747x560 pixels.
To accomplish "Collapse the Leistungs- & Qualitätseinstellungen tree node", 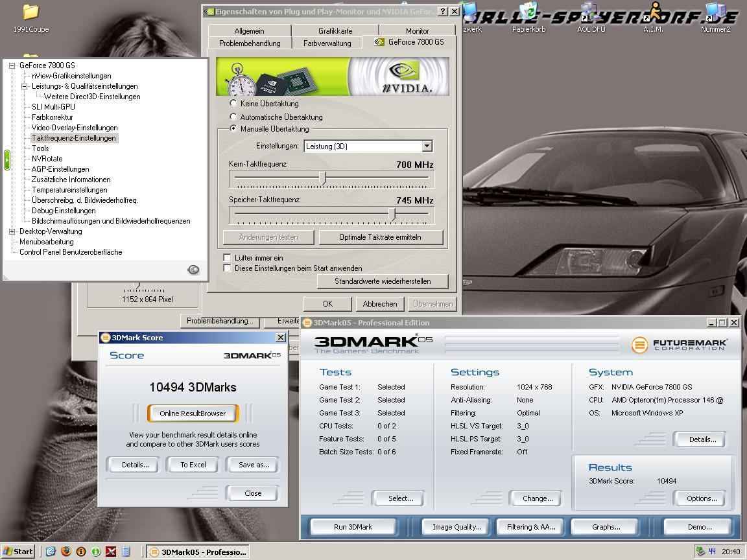I will 25,86.
